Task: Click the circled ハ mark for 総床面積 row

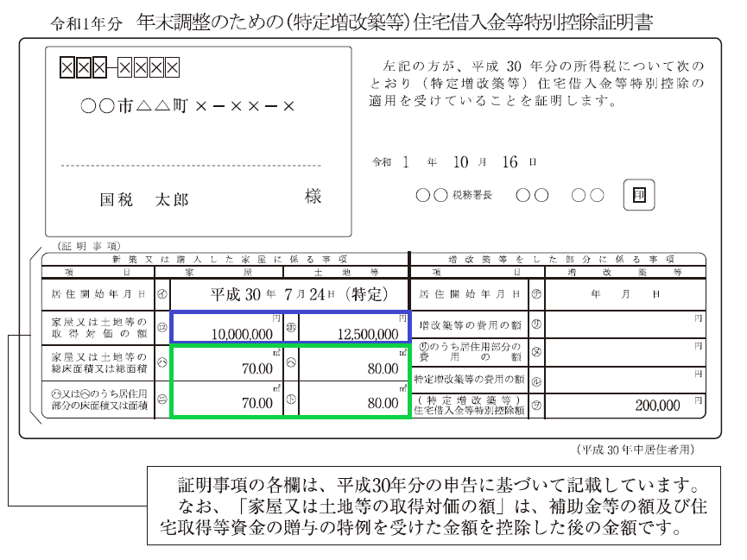Action: pos(163,364)
